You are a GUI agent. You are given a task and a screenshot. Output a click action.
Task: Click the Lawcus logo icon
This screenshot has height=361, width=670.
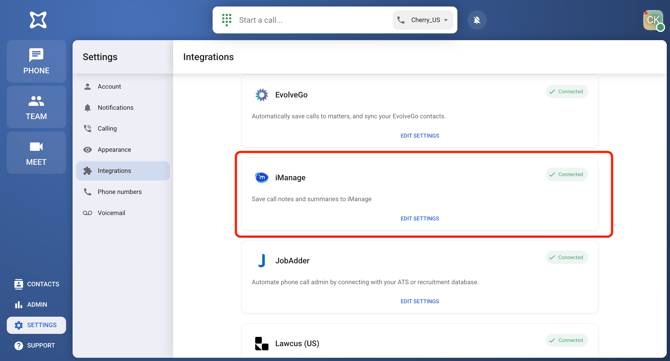click(262, 343)
